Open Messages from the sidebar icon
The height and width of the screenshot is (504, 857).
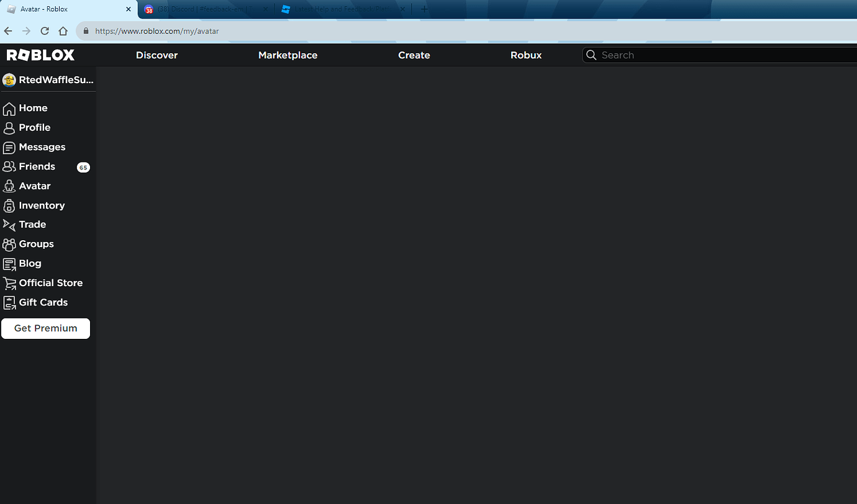[10, 147]
